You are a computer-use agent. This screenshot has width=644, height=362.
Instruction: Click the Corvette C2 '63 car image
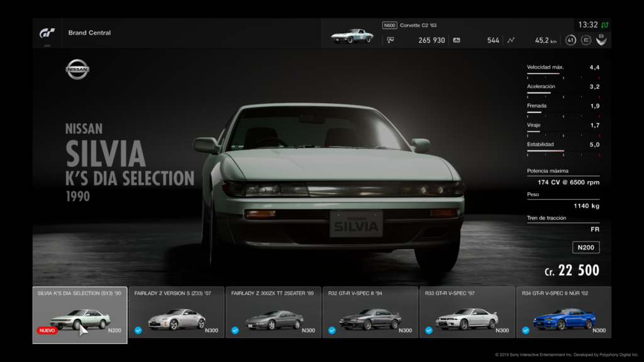pyautogui.click(x=352, y=36)
